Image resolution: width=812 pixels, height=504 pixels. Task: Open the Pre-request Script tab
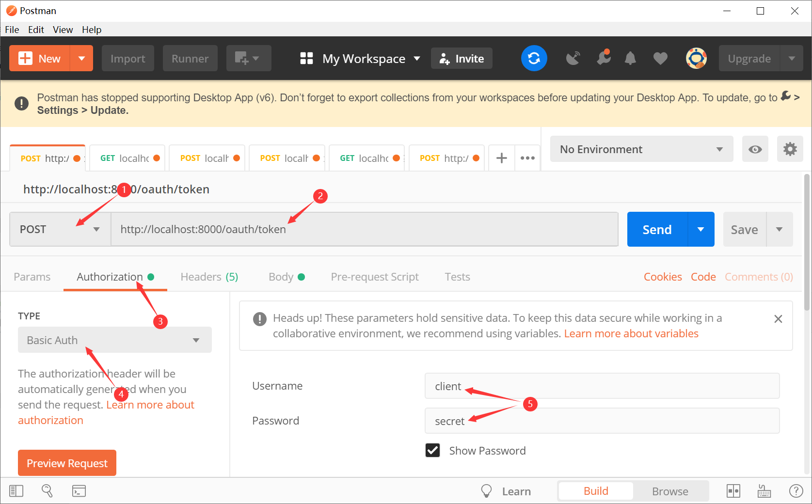(x=375, y=277)
